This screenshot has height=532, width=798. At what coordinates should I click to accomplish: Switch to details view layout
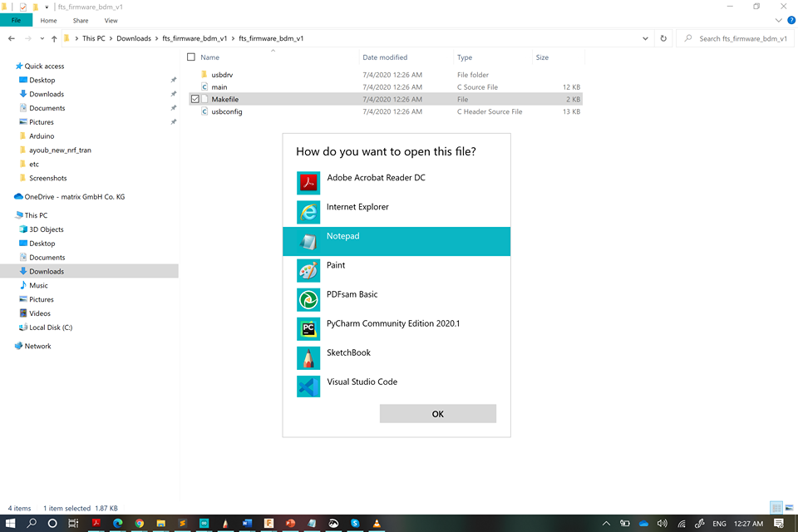[x=776, y=508]
